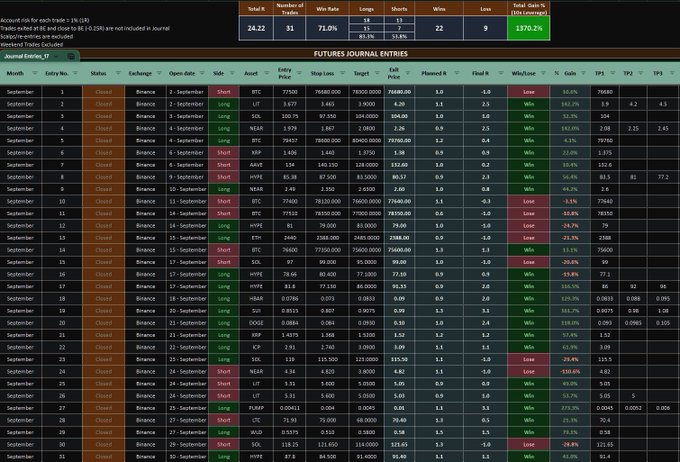Select the AAVE asset cell
The height and width of the screenshot is (462, 680).
click(256, 165)
